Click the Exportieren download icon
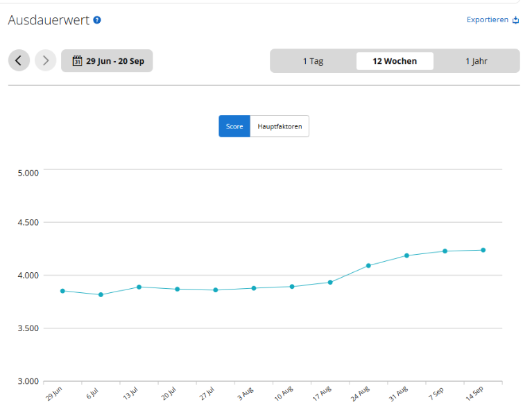This screenshot has height=411, width=532. pos(516,20)
